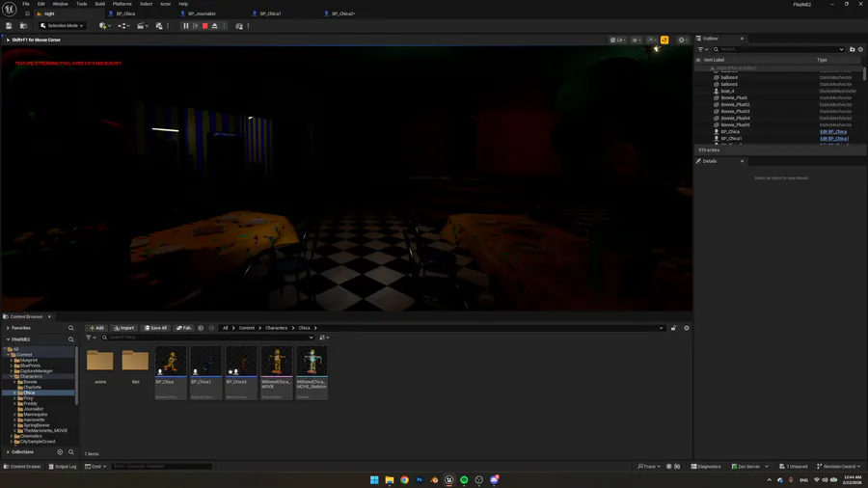This screenshot has width=868, height=488.
Task: Open the Lit view mode dropdown
Action: coord(617,40)
